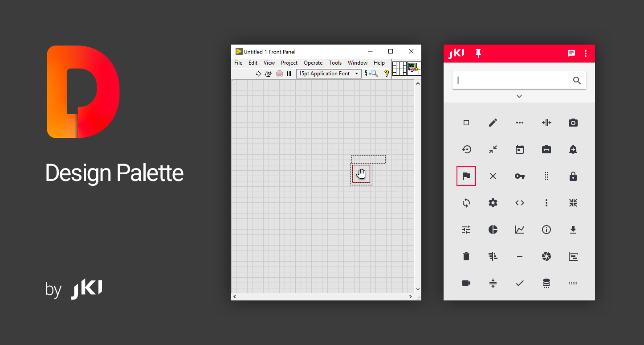Open the 15pt Application Font dropdown
The width and height of the screenshot is (644, 345).
tap(329, 74)
